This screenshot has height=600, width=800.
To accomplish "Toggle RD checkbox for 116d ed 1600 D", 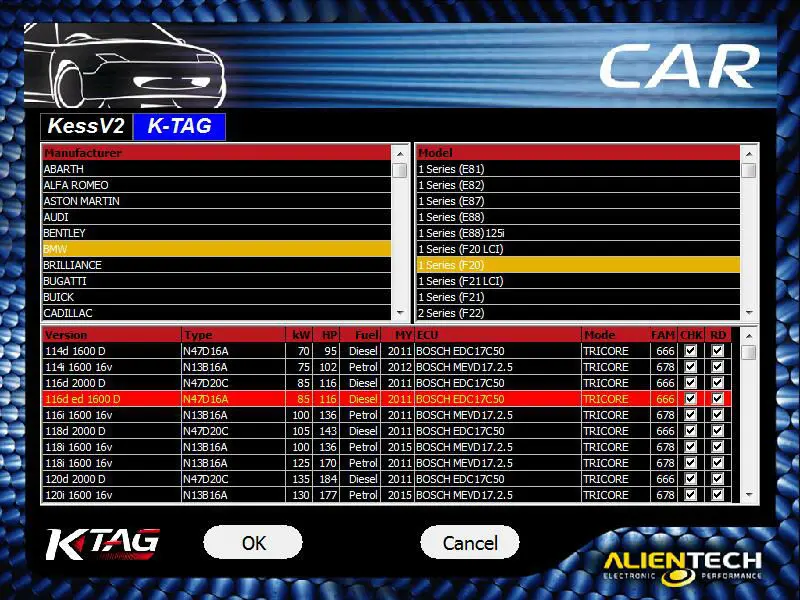I will click(x=717, y=398).
